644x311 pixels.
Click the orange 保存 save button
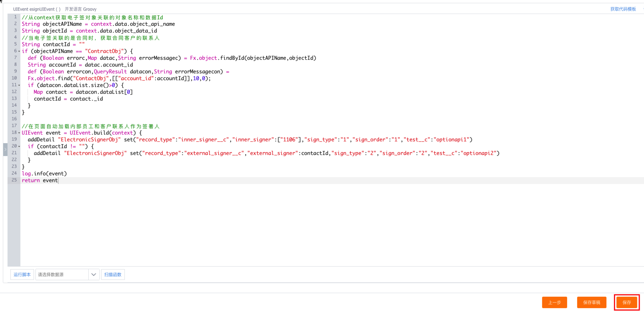[x=626, y=302]
